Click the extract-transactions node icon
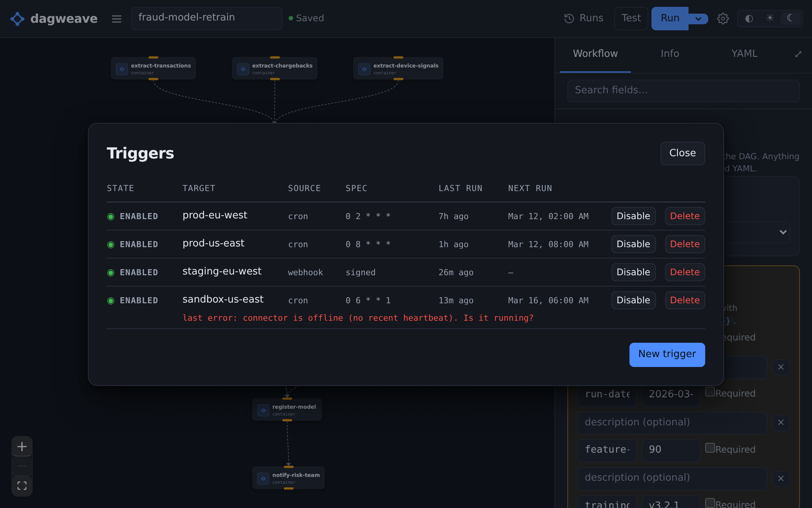The image size is (812, 508). [122, 69]
